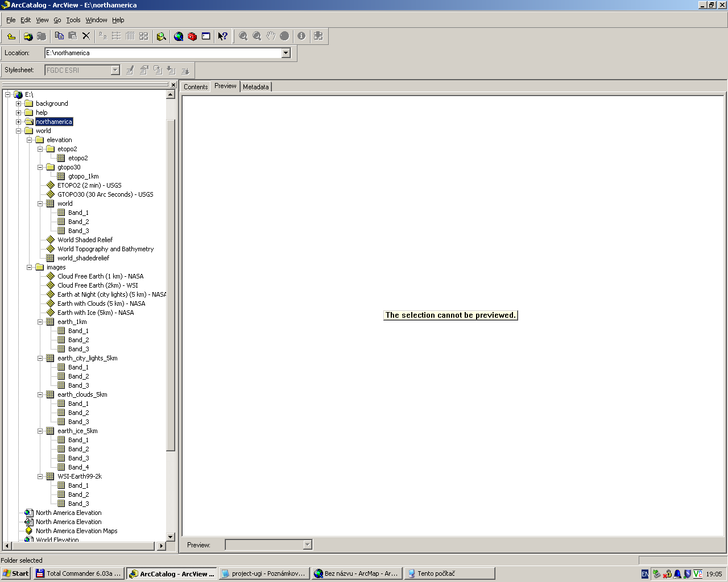
Task: Open the Search tool icon
Action: coord(162,36)
